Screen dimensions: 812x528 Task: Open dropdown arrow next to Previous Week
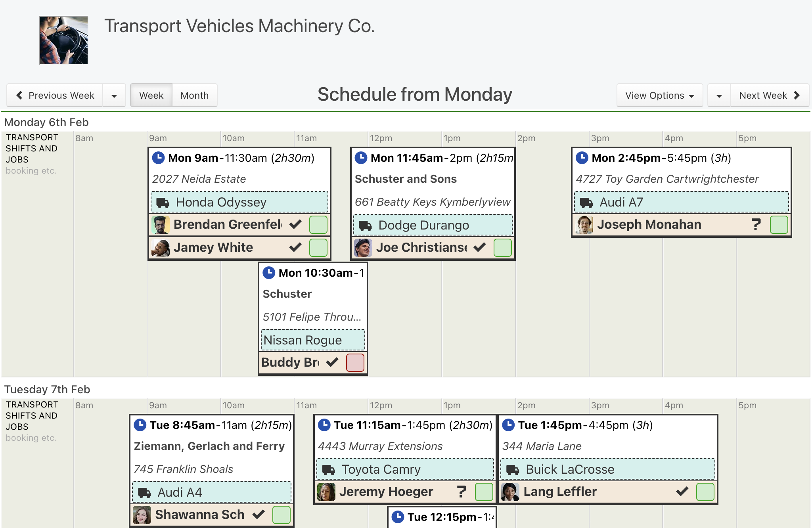(x=114, y=96)
